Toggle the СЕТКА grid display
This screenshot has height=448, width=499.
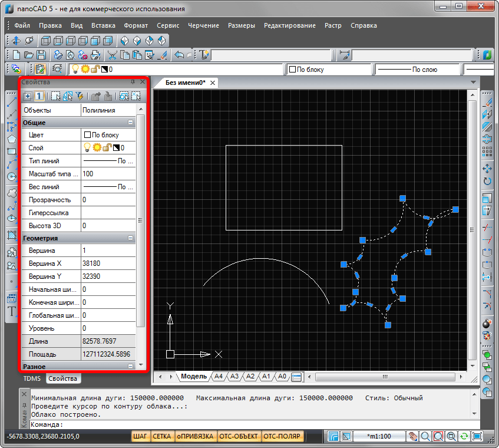point(161,436)
